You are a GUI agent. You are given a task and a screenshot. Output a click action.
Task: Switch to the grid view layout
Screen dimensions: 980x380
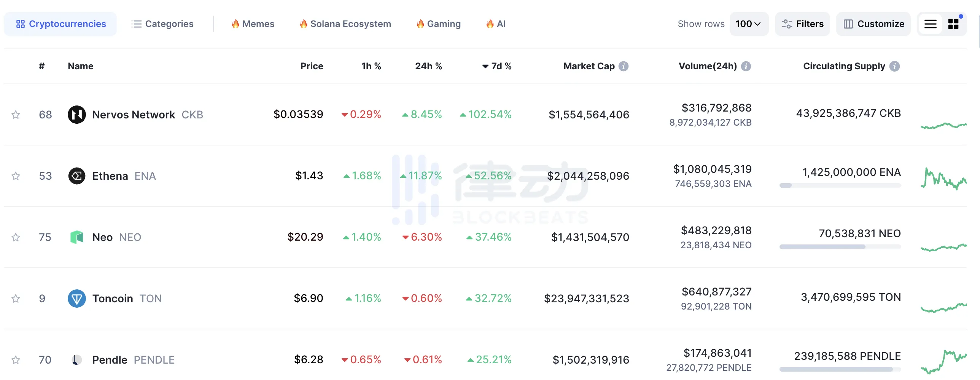coord(953,24)
